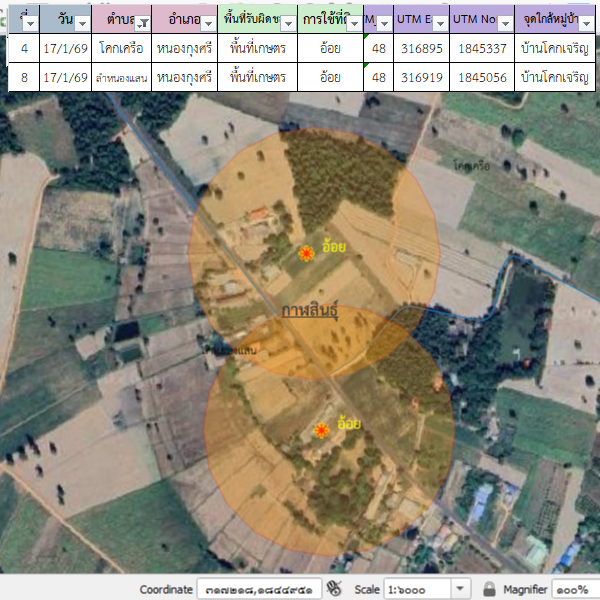600x600 pixels.
Task: Click the mouse display toggle icon beside Coordinate
Action: (x=335, y=589)
